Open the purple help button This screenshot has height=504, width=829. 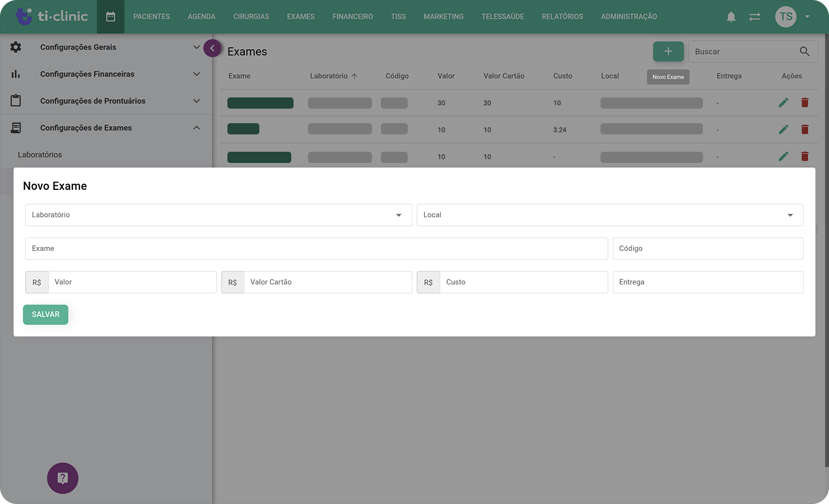pyautogui.click(x=63, y=478)
